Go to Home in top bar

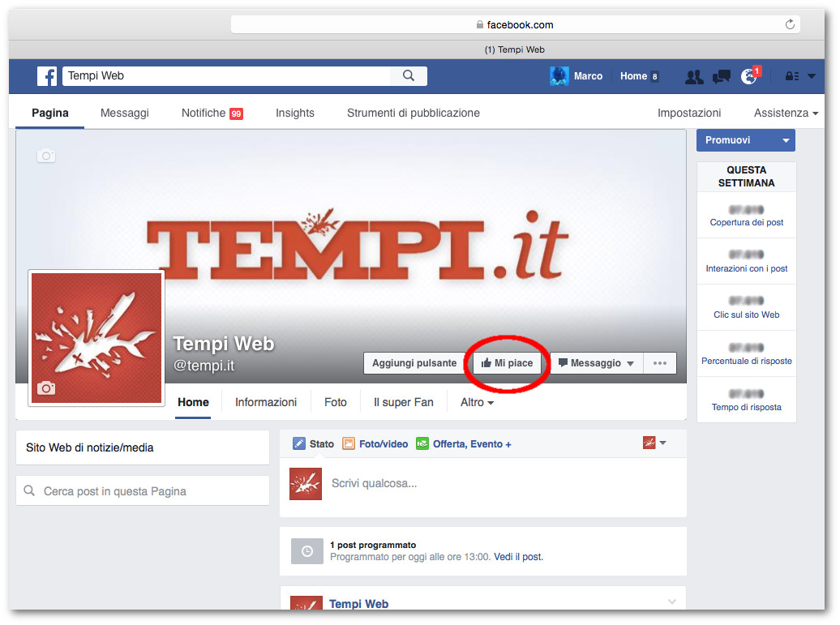633,76
